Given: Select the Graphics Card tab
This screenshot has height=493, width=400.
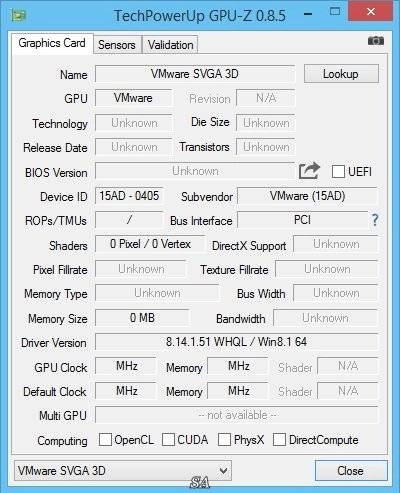Looking at the screenshot, I should point(52,43).
